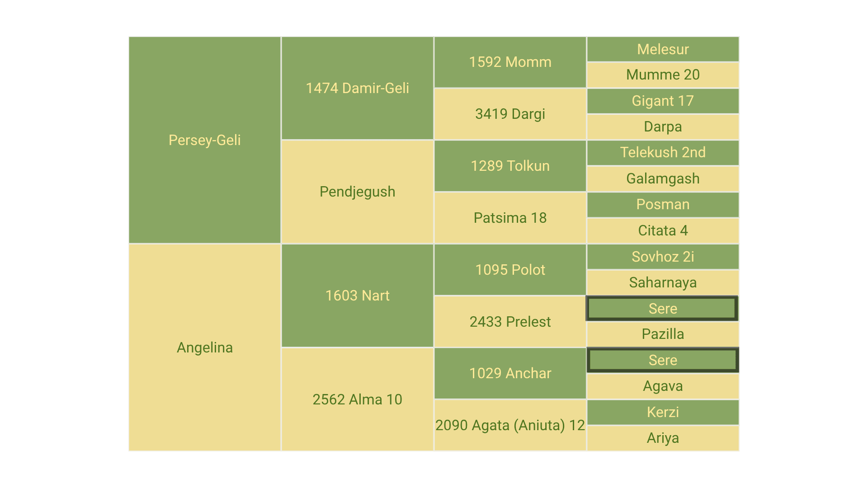This screenshot has height=488, width=868.
Task: Click the 1592 Momm cell
Action: tap(510, 62)
